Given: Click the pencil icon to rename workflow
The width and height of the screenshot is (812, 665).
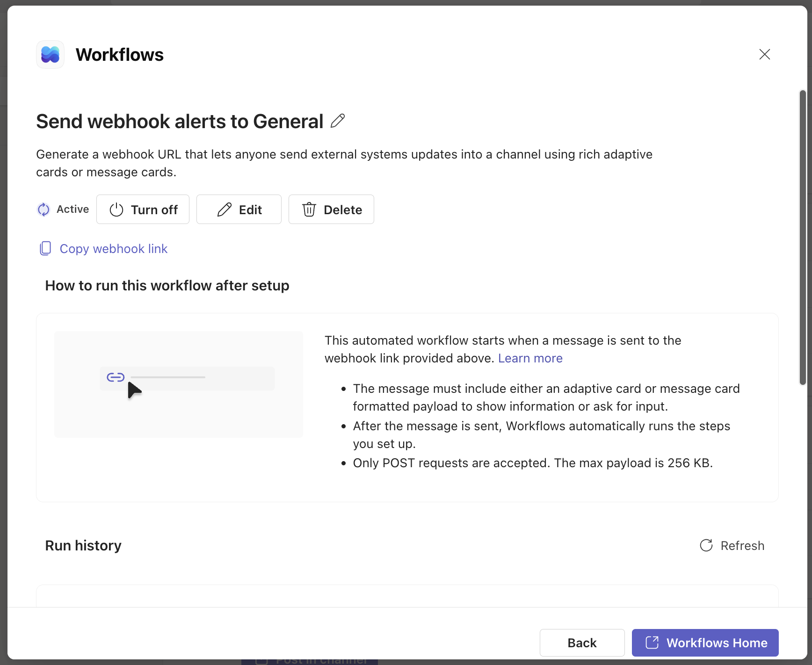Looking at the screenshot, I should (338, 121).
